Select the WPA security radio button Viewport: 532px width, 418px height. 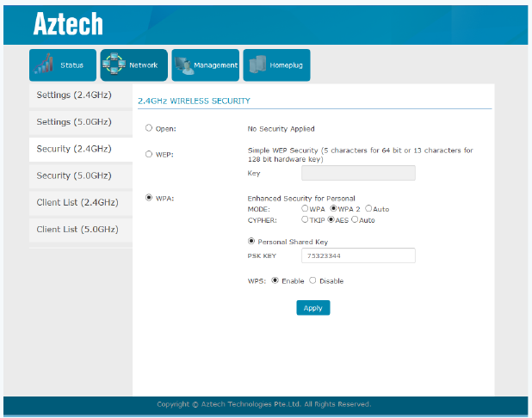(x=149, y=197)
